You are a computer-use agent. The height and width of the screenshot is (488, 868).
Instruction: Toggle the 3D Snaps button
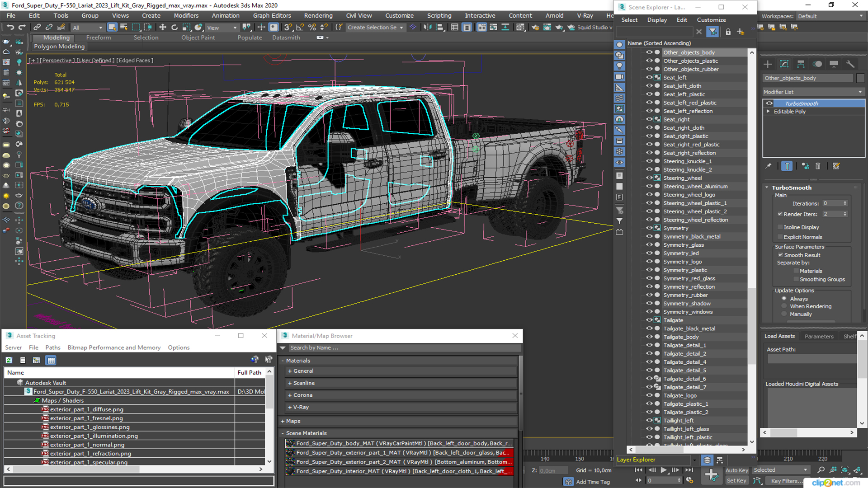click(288, 28)
